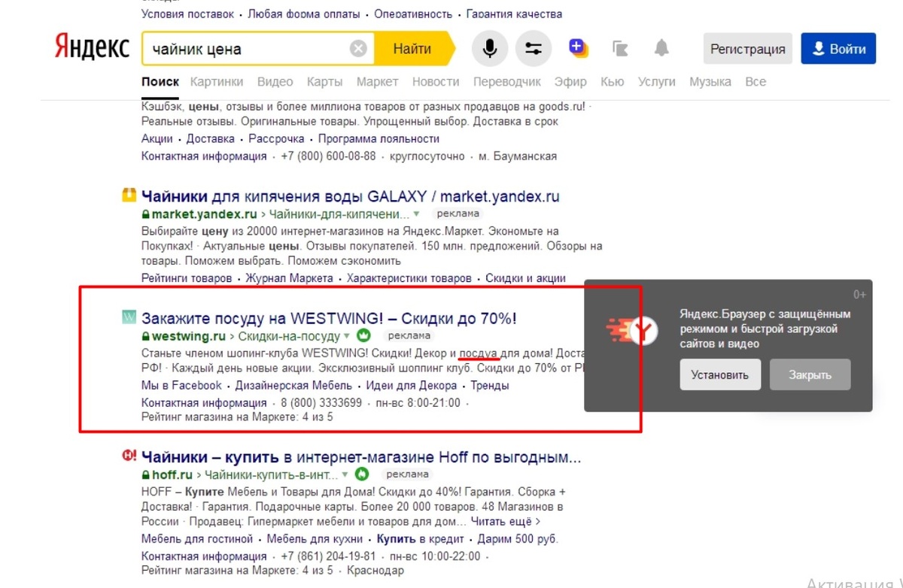903x588 pixels.
Task: Select the active Поиск tab
Action: click(160, 81)
